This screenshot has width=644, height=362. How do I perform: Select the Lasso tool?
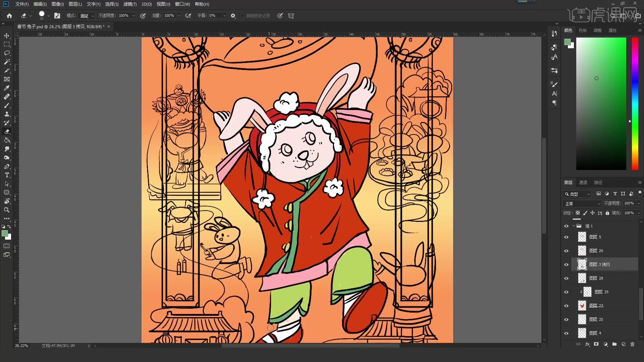tap(7, 53)
